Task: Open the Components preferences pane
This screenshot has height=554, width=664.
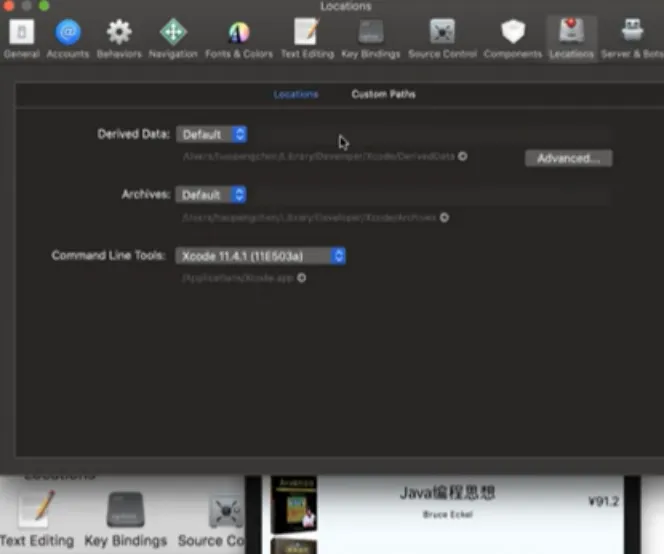Action: pyautogui.click(x=513, y=39)
